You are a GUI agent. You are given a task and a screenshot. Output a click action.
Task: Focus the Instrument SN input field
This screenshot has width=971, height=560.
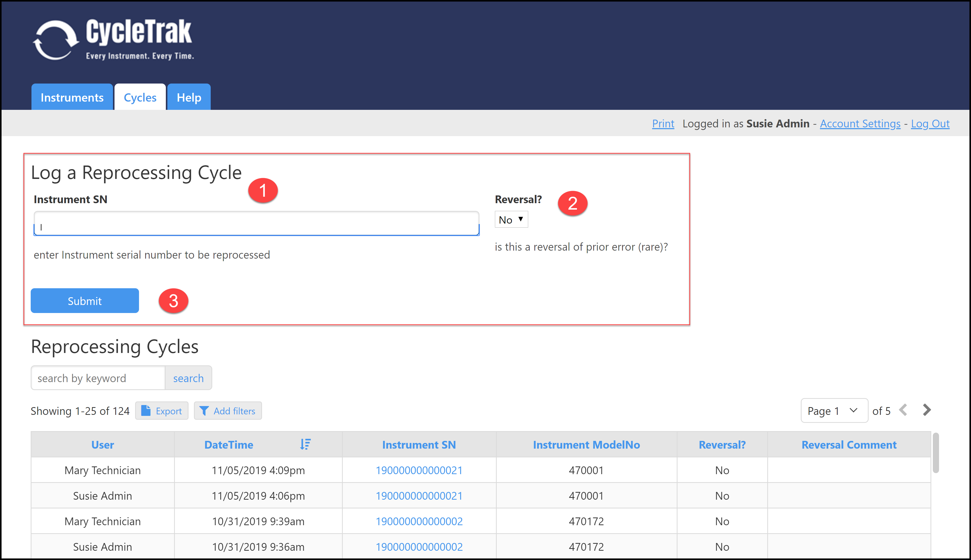coord(256,224)
